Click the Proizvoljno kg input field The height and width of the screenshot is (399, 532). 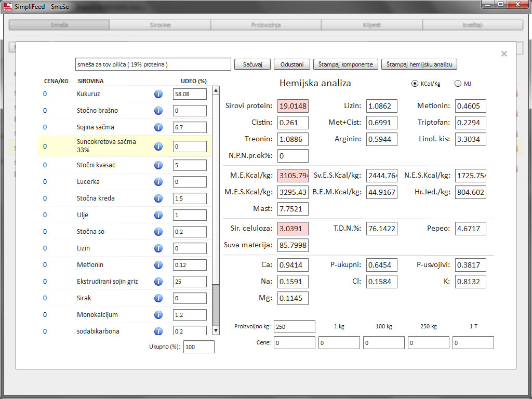(295, 326)
